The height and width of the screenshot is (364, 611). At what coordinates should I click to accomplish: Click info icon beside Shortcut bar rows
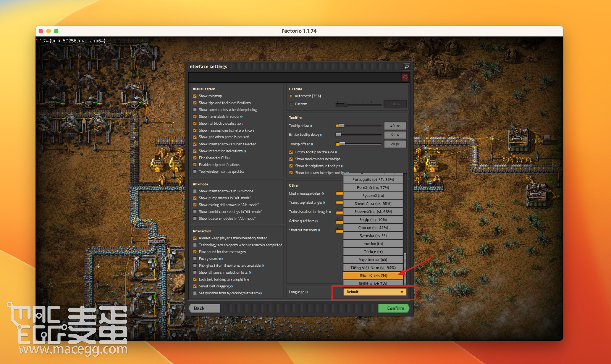coord(319,230)
